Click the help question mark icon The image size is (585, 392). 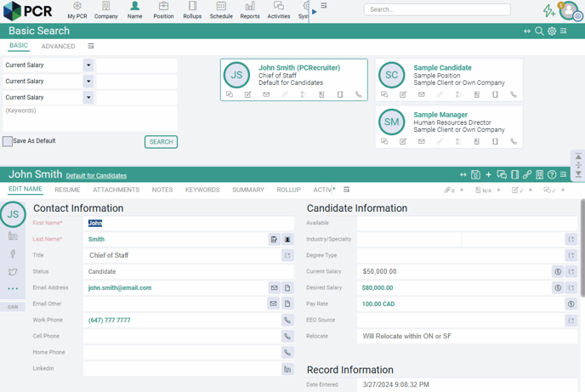(552, 175)
